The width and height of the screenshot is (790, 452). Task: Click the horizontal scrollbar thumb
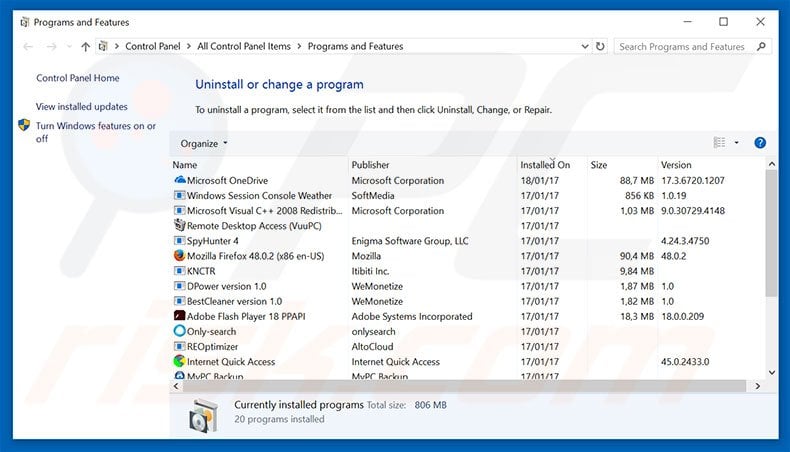464,386
